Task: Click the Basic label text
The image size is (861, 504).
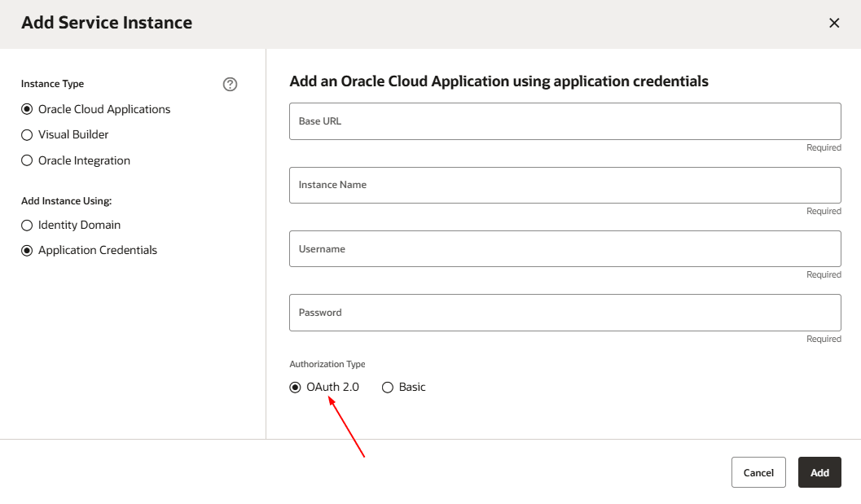Action: coord(411,387)
